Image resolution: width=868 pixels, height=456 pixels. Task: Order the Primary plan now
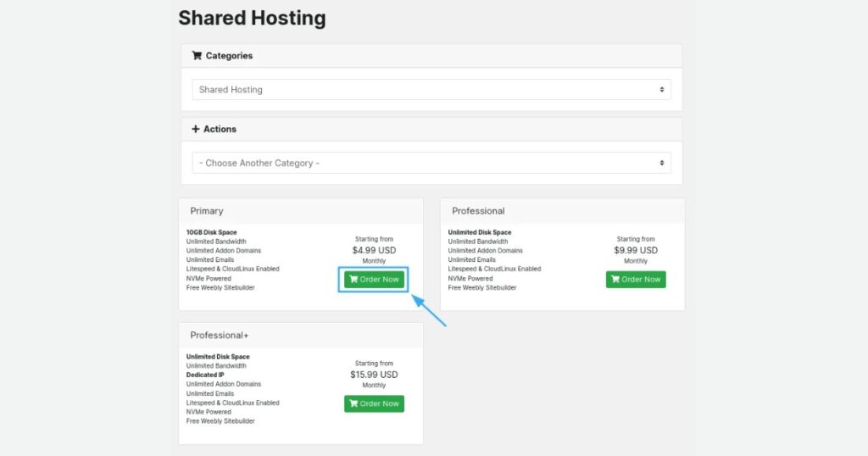[374, 280]
